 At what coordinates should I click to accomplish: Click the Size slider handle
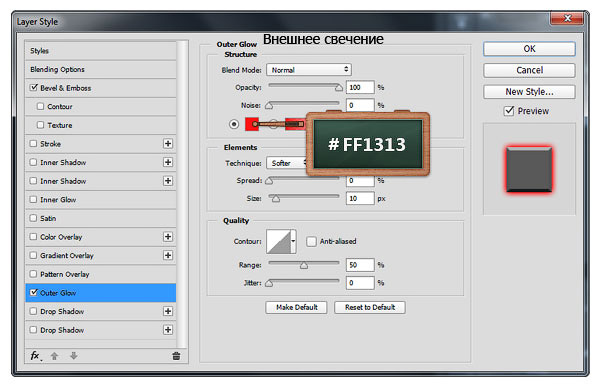coord(275,198)
